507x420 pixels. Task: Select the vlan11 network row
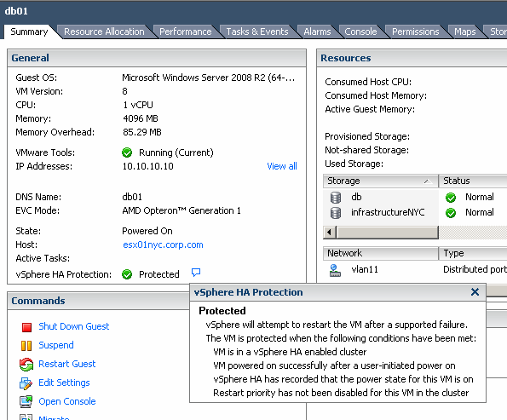point(415,270)
